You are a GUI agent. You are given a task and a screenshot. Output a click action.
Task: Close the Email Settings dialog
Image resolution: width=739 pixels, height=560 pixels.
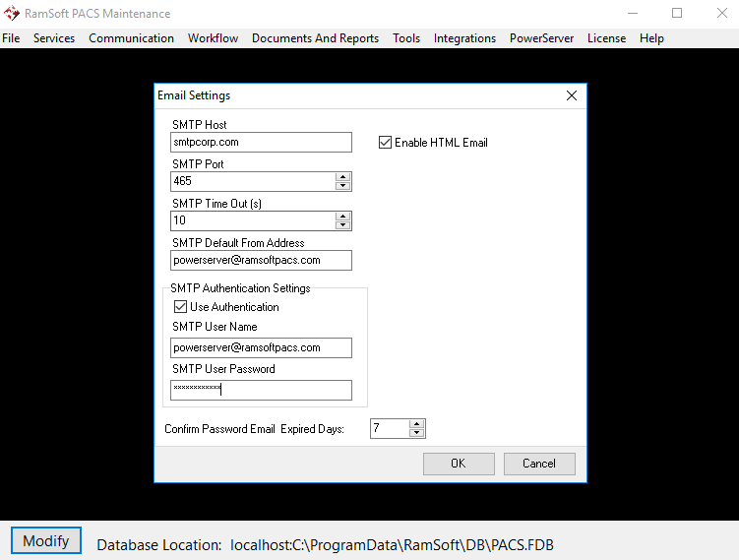tap(571, 95)
